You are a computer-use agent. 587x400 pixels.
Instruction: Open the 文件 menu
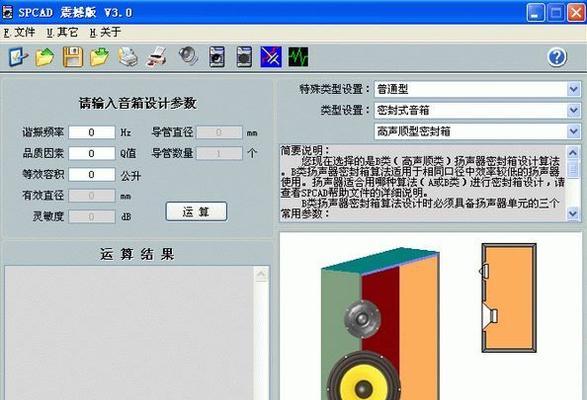(20, 33)
